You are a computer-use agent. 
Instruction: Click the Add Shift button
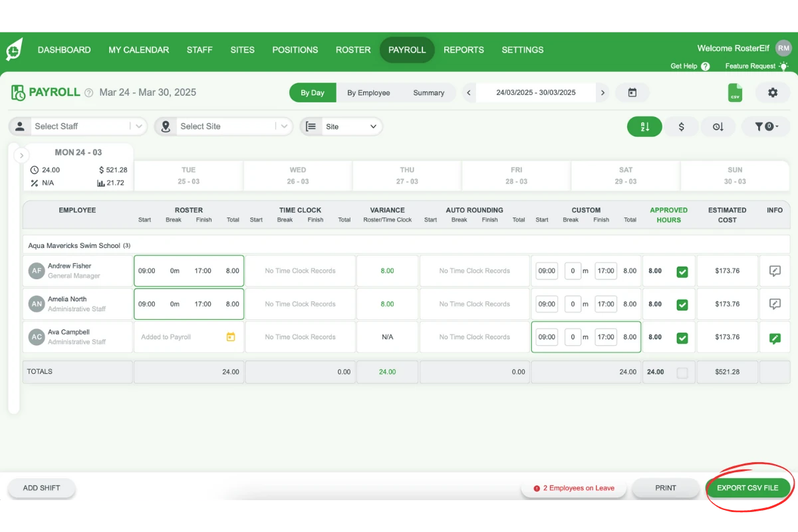42,488
